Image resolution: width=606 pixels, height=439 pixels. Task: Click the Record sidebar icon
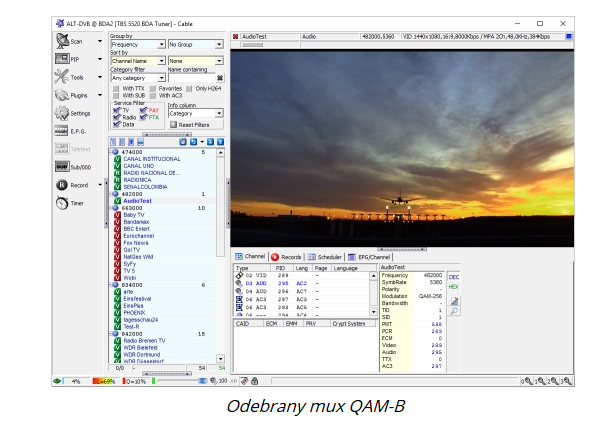[x=61, y=185]
